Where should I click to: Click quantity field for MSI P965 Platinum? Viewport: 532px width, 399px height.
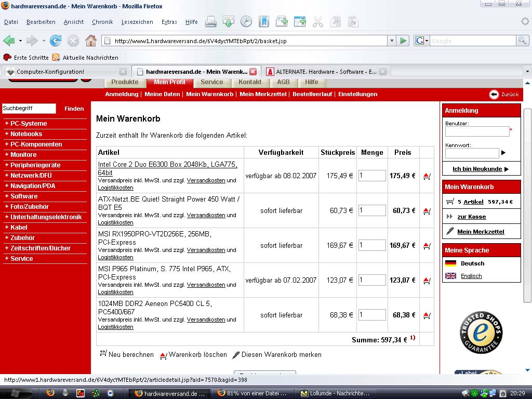pyautogui.click(x=372, y=280)
